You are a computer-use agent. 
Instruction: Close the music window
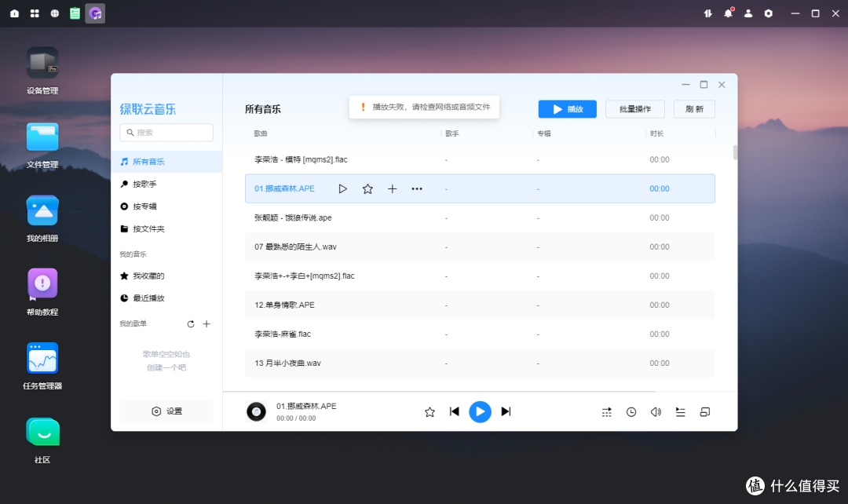pyautogui.click(x=722, y=84)
